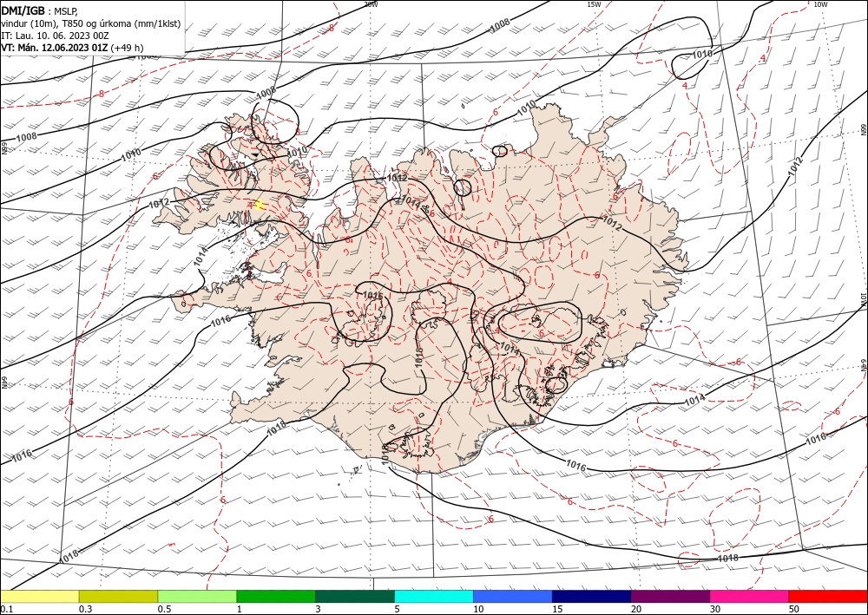
Task: Click the 'IT: Lau. 10. 06. 2023 00Z' line
Action: [55, 36]
